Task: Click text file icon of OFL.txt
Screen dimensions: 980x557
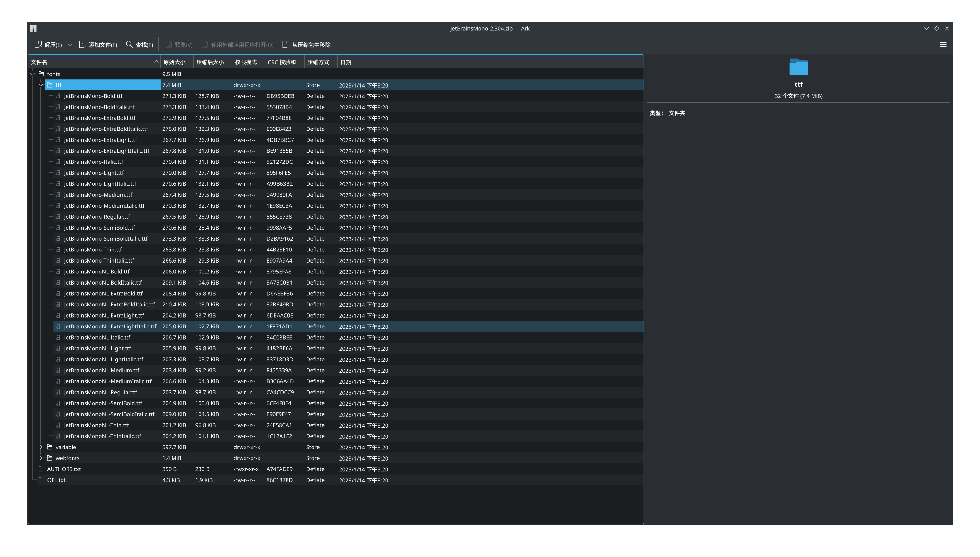Action: click(42, 480)
